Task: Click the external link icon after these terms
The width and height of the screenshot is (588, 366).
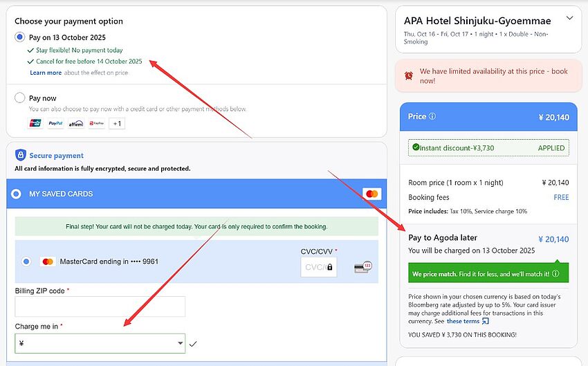Action: tap(485, 322)
